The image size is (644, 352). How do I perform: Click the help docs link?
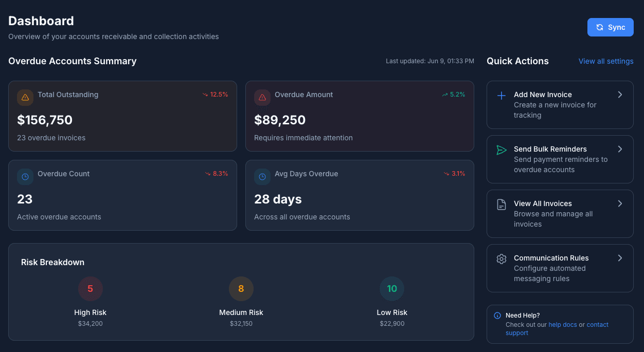click(x=563, y=324)
